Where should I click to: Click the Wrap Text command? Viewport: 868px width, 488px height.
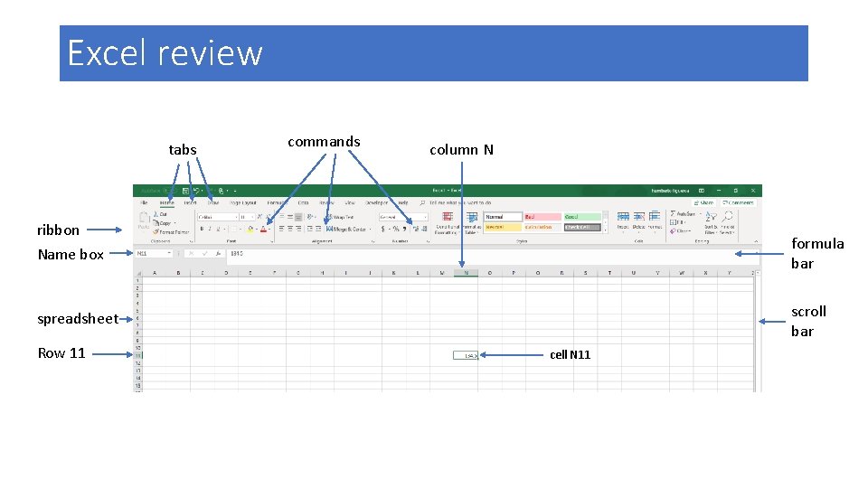[341, 217]
